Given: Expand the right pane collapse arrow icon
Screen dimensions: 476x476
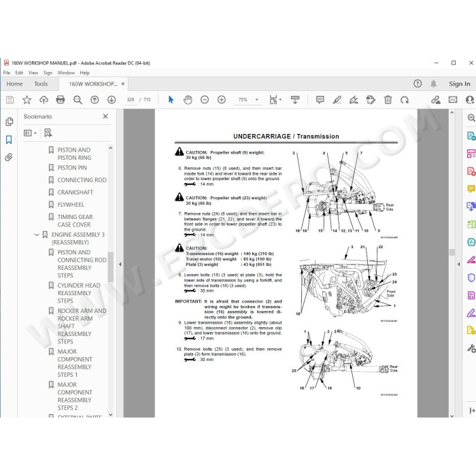Looking at the screenshot, I should pos(472,411).
